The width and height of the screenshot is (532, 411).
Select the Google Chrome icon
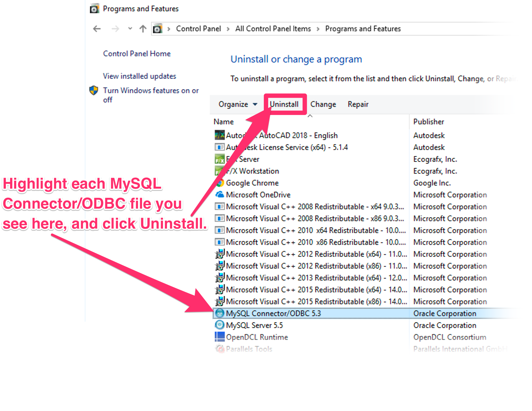point(220,183)
